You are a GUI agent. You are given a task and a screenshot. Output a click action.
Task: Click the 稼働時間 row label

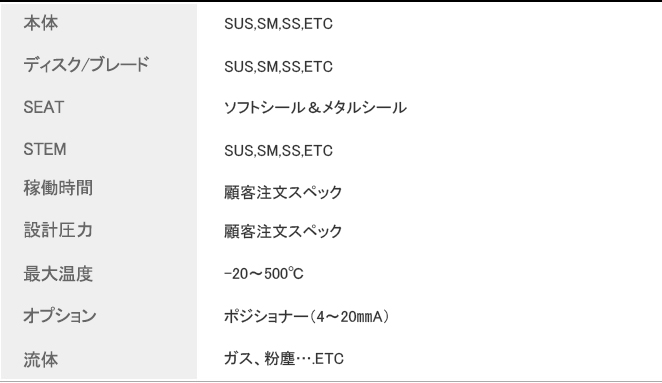pyautogui.click(x=58, y=188)
